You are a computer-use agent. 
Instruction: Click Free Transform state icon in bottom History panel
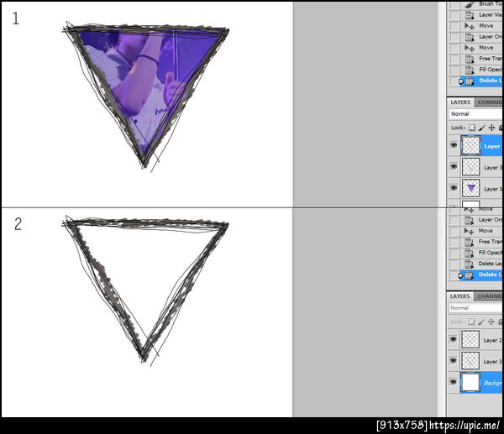click(469, 242)
